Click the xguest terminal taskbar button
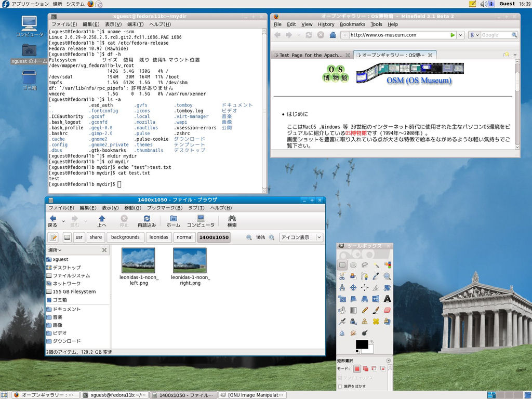532x399 pixels. point(115,395)
